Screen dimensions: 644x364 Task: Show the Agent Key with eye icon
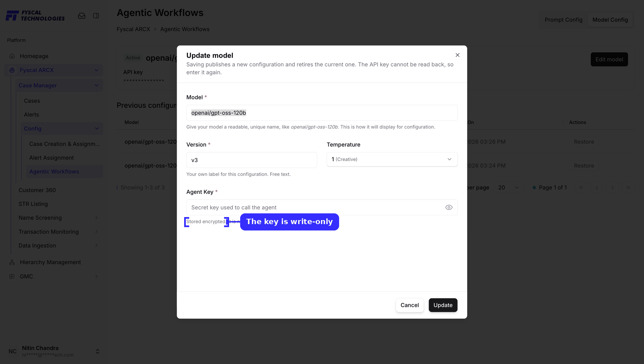(x=449, y=207)
